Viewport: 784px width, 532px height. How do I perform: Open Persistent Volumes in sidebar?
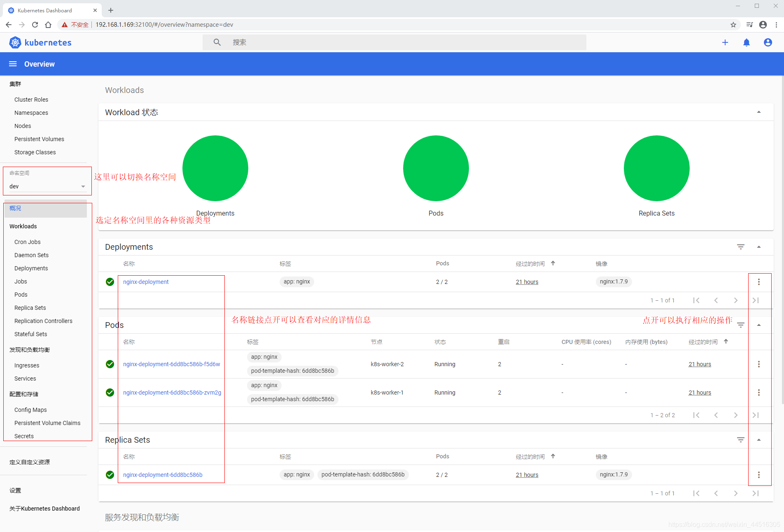pos(39,139)
